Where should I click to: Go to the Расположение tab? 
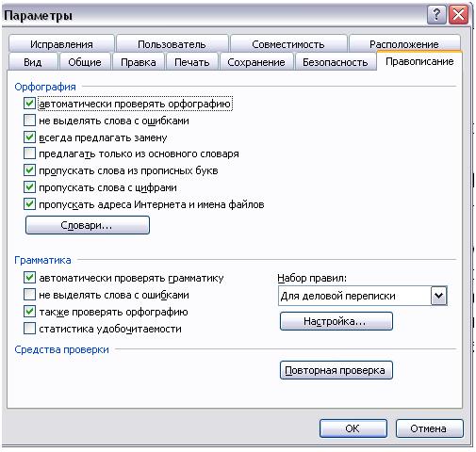coord(404,44)
